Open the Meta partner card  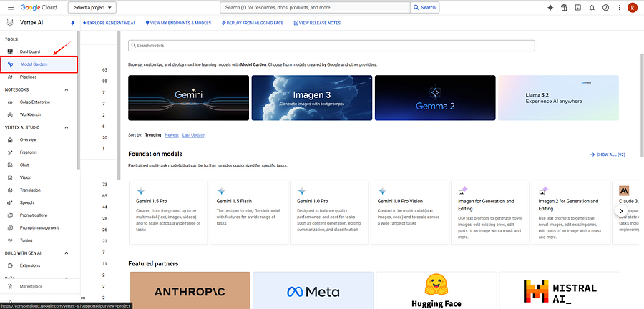(x=313, y=290)
